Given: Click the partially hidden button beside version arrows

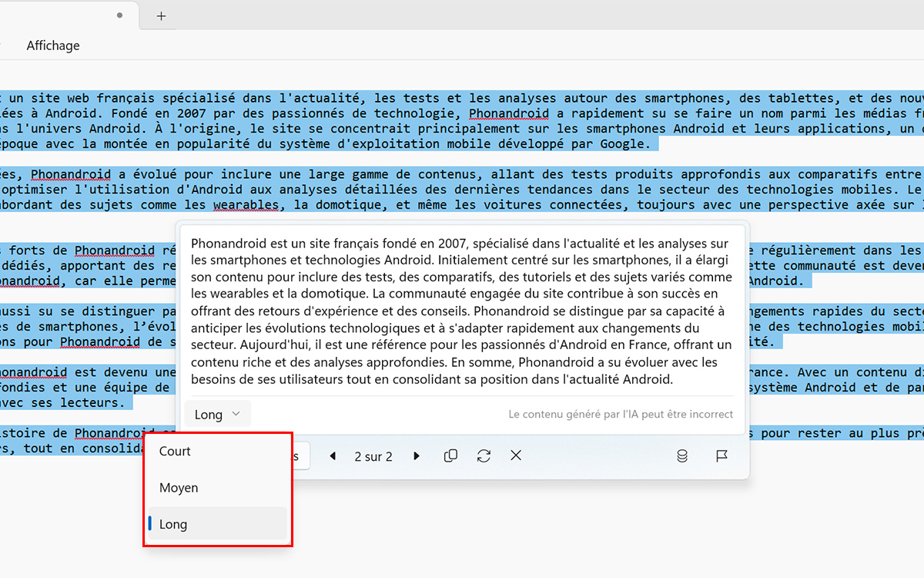Looking at the screenshot, I should [x=300, y=456].
